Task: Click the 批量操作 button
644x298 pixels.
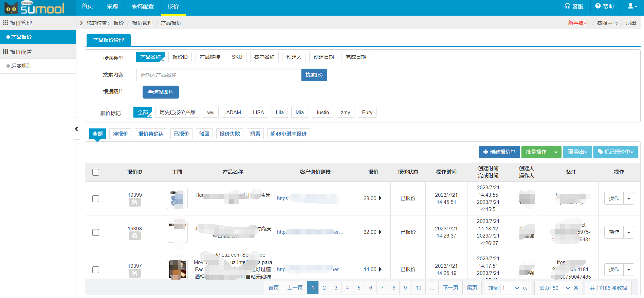Action: coord(536,152)
